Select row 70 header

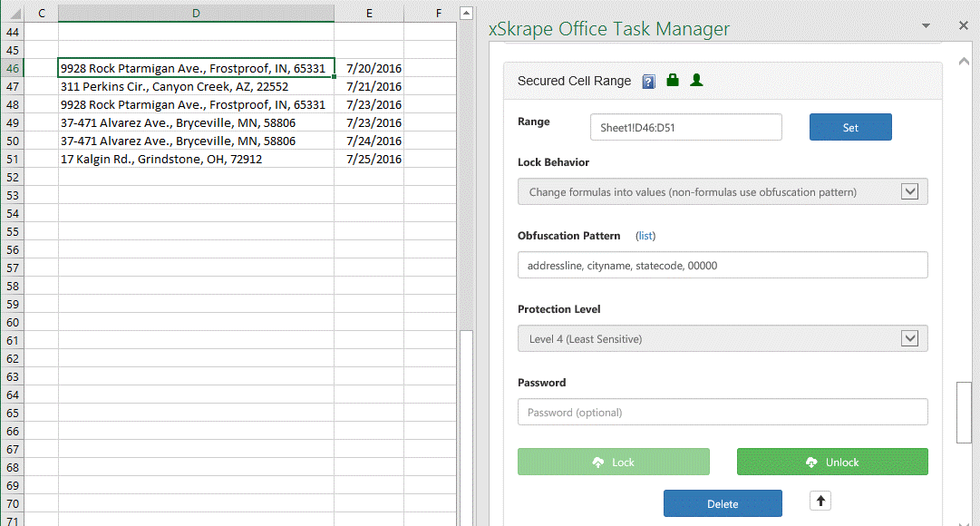click(13, 503)
